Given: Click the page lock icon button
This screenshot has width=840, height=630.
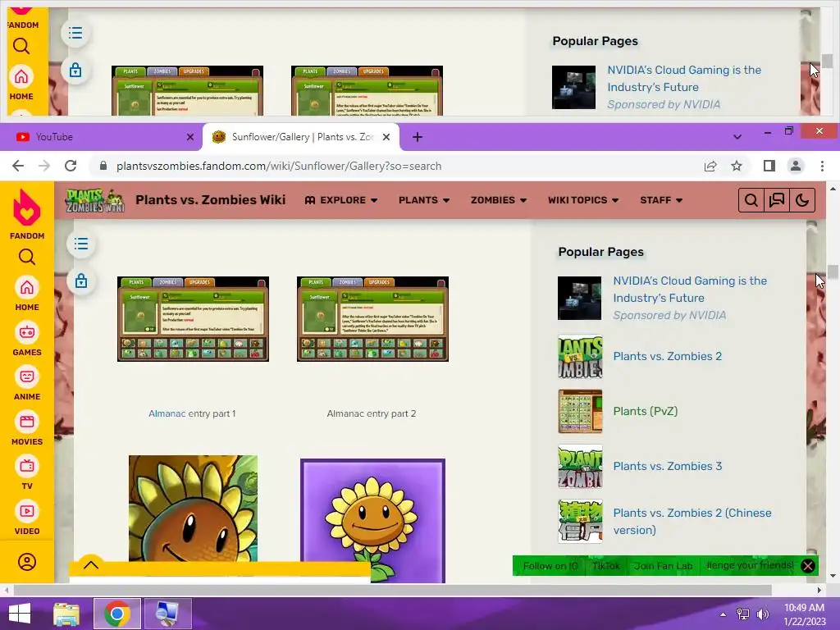Looking at the screenshot, I should click(81, 281).
